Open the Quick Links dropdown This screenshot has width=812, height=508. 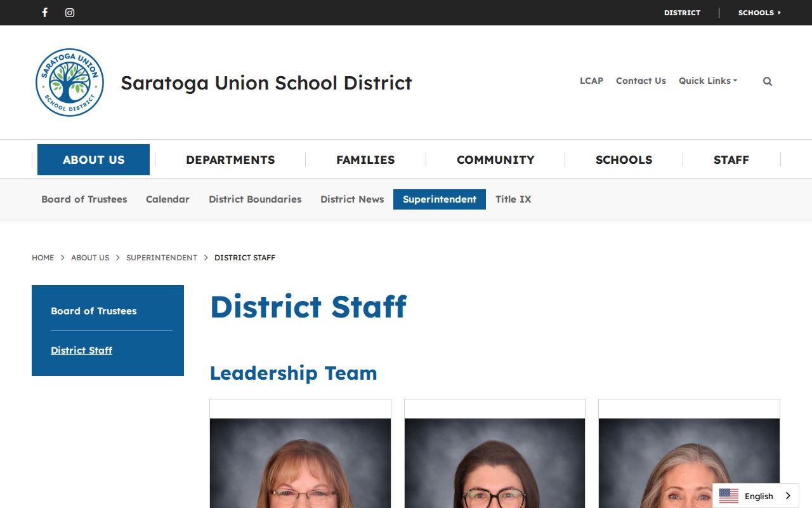[708, 81]
